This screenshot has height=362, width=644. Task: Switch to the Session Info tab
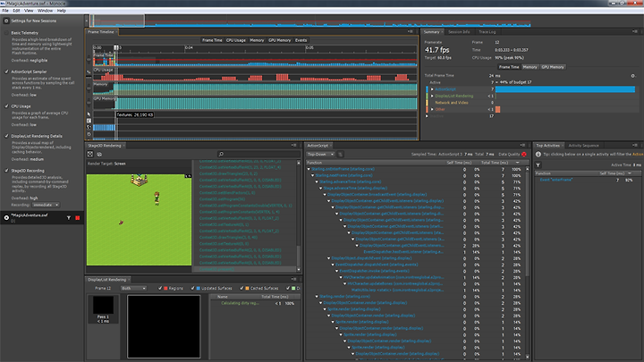(459, 31)
